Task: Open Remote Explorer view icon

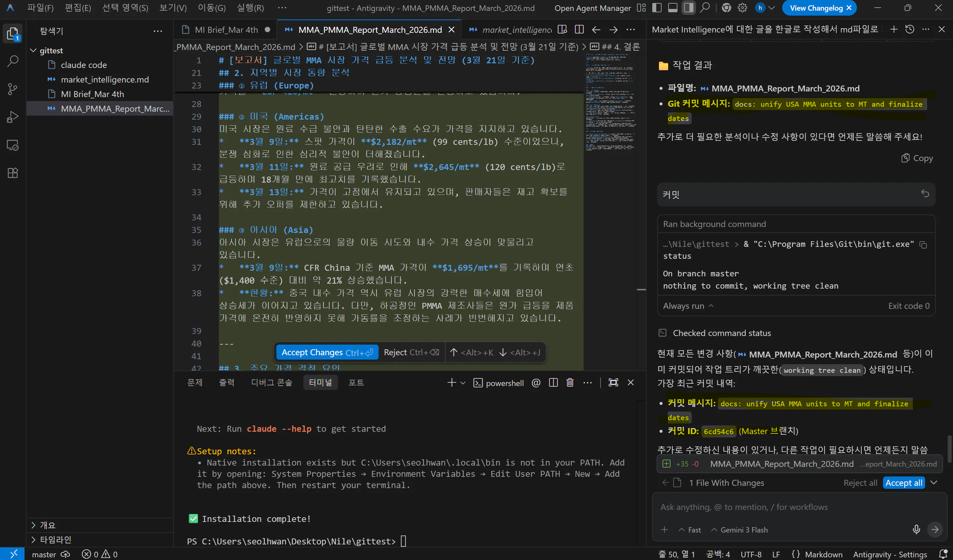Action: [x=13, y=145]
